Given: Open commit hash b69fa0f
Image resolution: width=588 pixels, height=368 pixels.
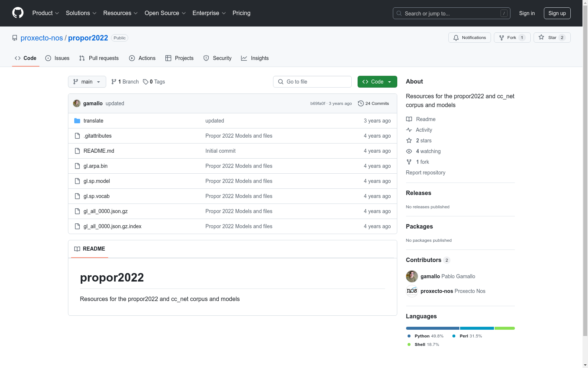Looking at the screenshot, I should 318,103.
